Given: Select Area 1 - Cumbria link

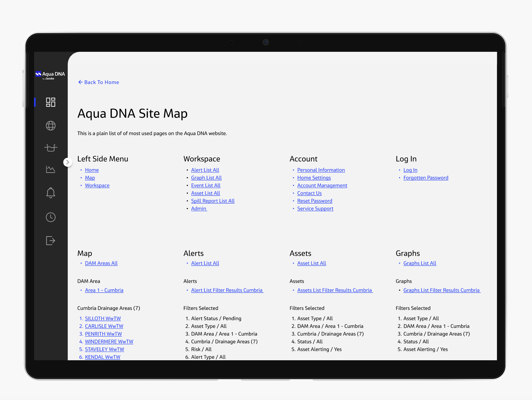Looking at the screenshot, I should pos(104,290).
